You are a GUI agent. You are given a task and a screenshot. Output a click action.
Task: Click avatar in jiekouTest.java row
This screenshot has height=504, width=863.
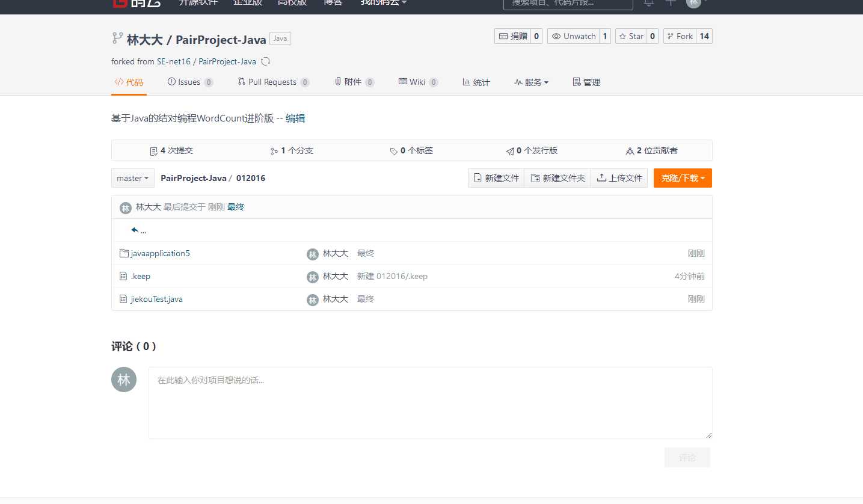(313, 300)
